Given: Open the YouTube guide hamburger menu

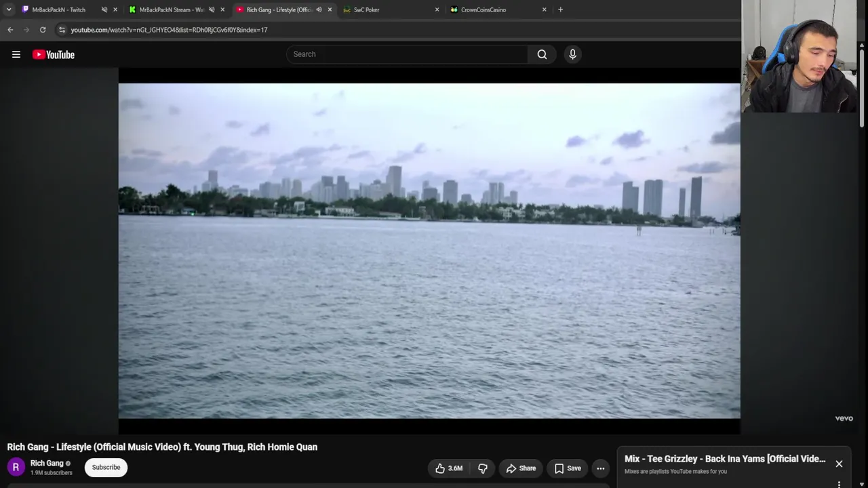Looking at the screenshot, I should pyautogui.click(x=16, y=55).
